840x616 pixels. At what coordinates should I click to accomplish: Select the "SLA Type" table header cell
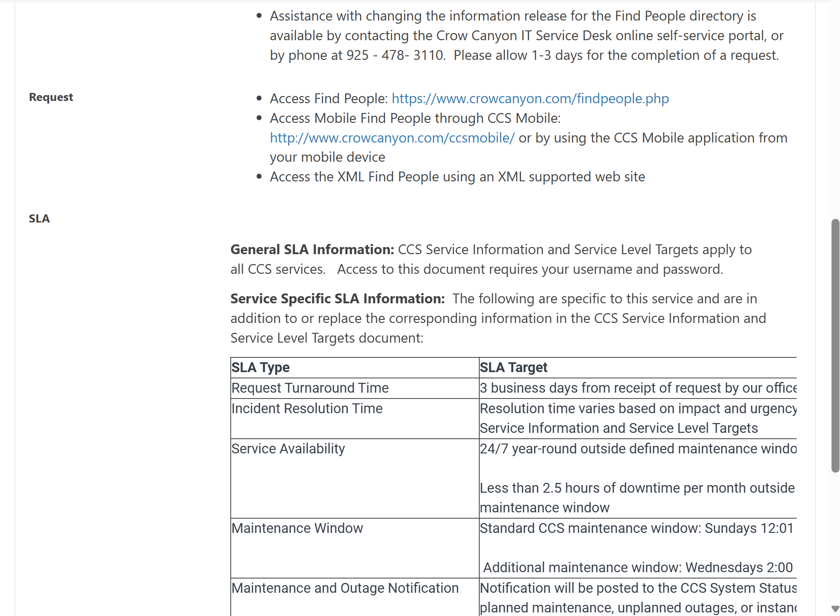[261, 367]
